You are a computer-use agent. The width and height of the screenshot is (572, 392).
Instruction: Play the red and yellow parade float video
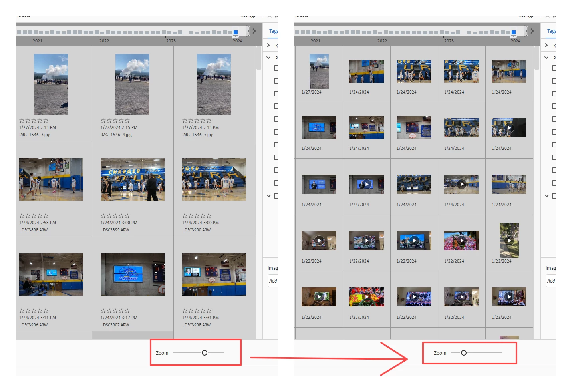[366, 297]
